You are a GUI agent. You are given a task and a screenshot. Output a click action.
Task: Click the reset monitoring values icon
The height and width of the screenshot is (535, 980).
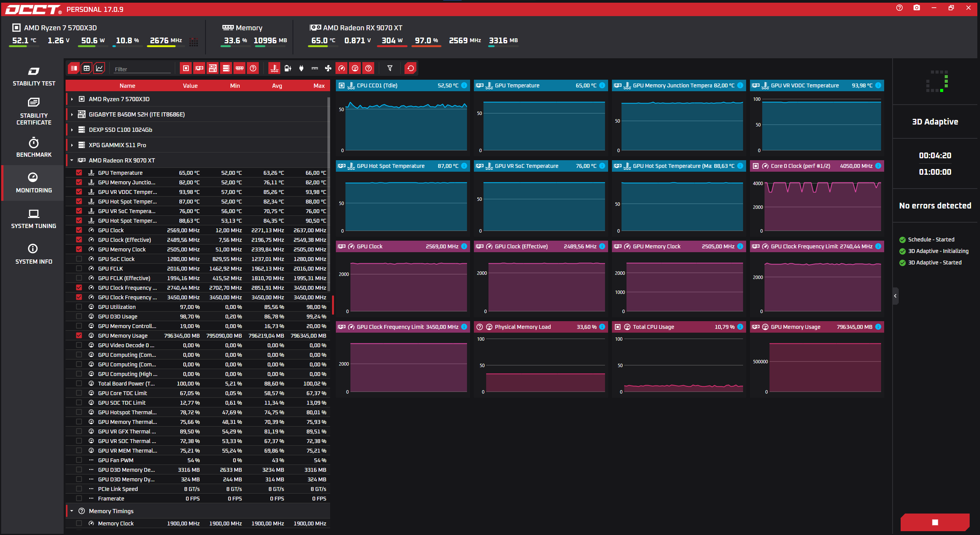[x=411, y=69]
